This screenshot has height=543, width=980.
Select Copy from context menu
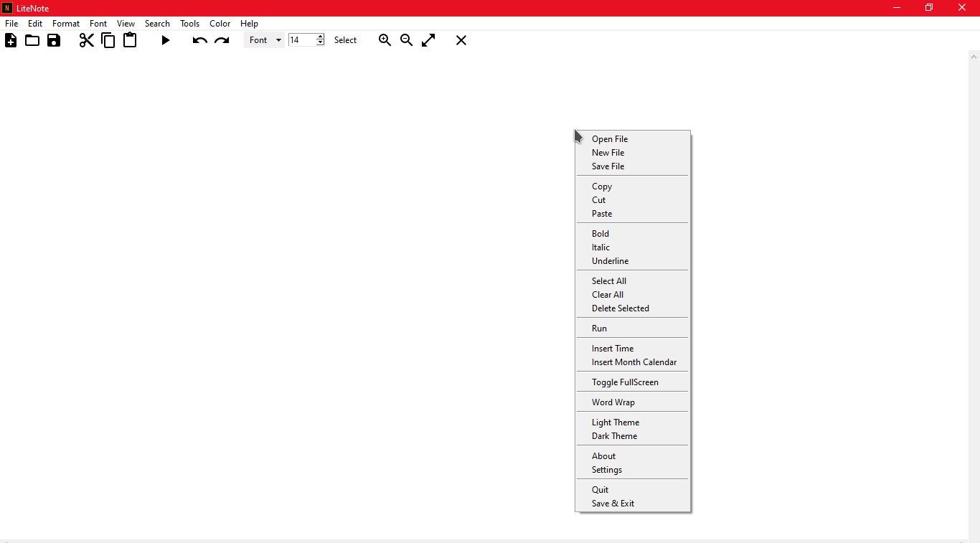point(632,186)
